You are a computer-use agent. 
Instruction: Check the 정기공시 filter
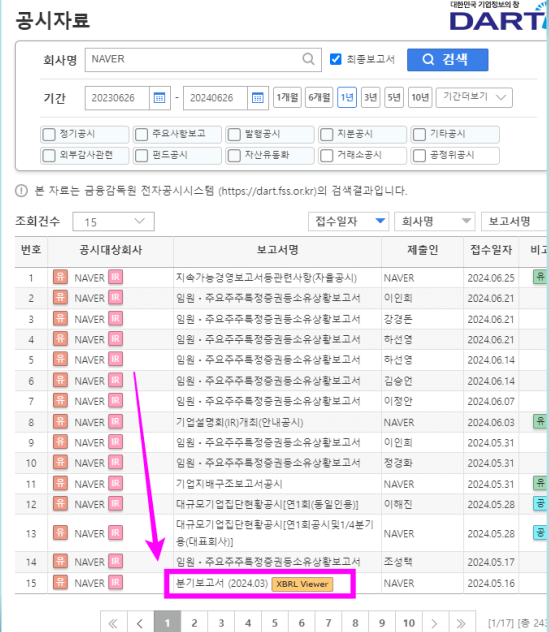pos(49,134)
